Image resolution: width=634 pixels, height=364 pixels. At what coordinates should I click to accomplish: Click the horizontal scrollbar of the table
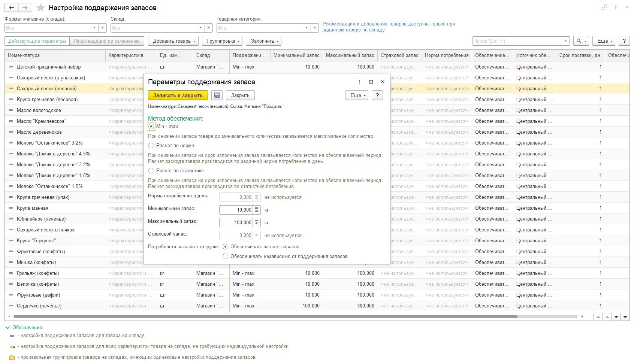(262, 316)
